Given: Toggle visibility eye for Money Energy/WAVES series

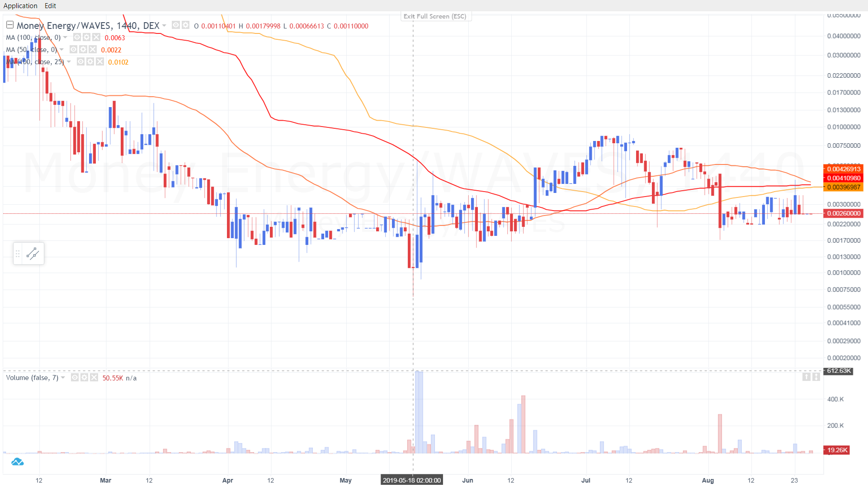Looking at the screenshot, I should click(176, 25).
